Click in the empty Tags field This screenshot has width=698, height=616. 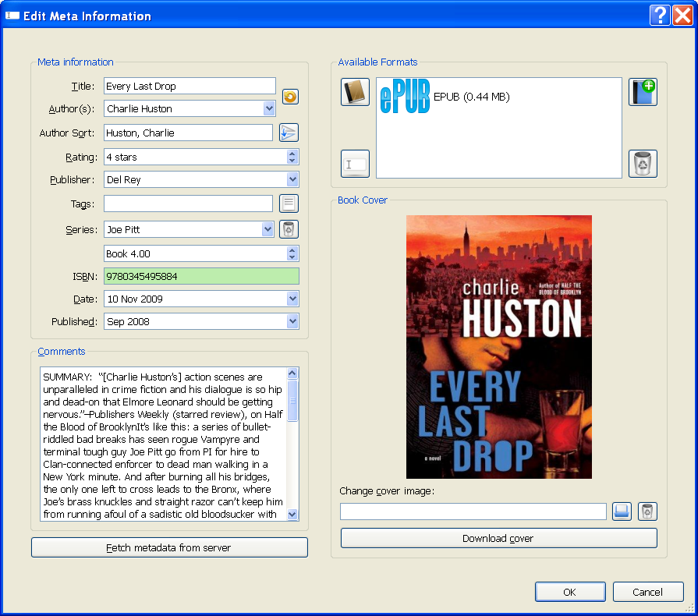188,204
